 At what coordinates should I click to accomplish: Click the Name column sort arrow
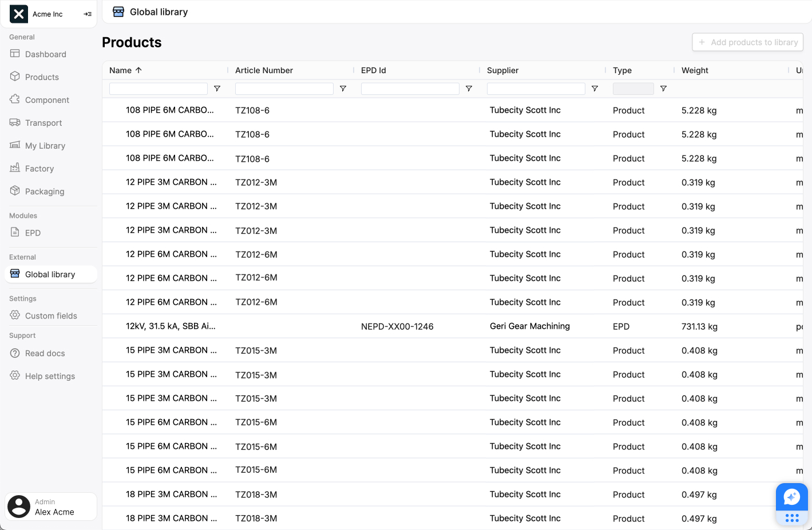tap(138, 70)
